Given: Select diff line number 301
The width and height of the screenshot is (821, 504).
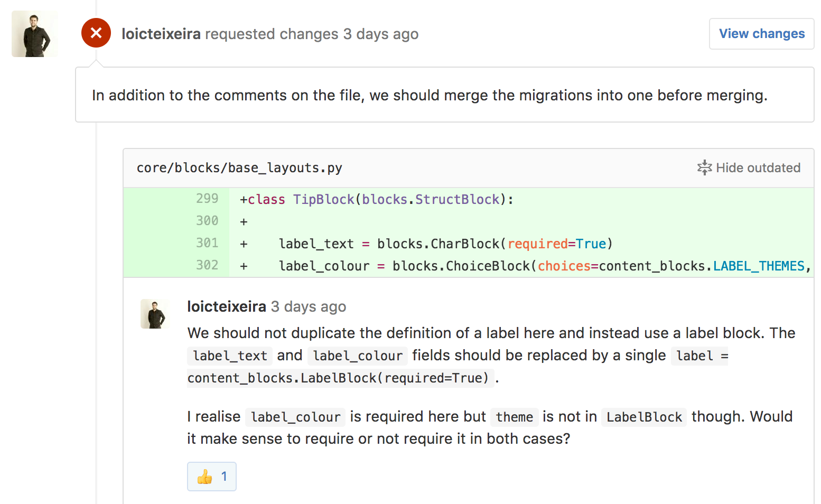Looking at the screenshot, I should 207,243.
